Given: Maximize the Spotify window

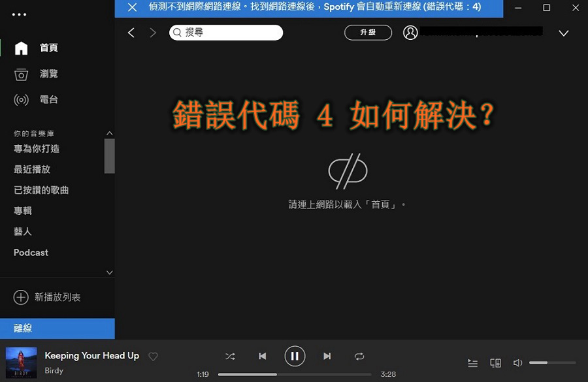Looking at the screenshot, I should (x=547, y=8).
